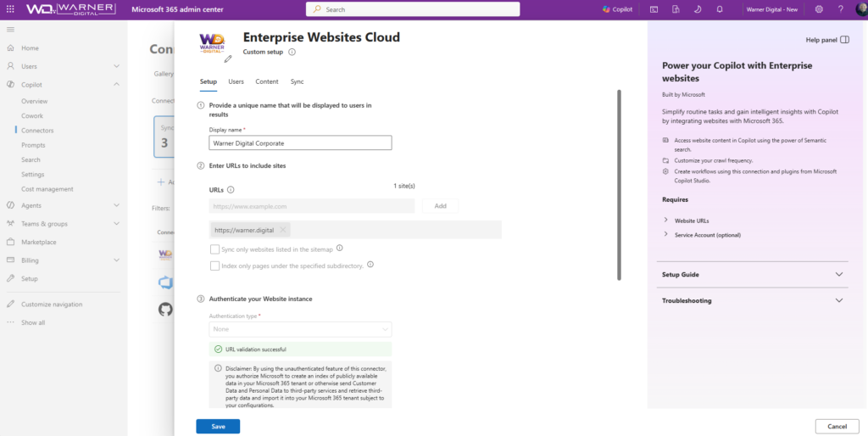This screenshot has height=436, width=868.
Task: Click the GitHub connector icon
Action: coord(165,309)
